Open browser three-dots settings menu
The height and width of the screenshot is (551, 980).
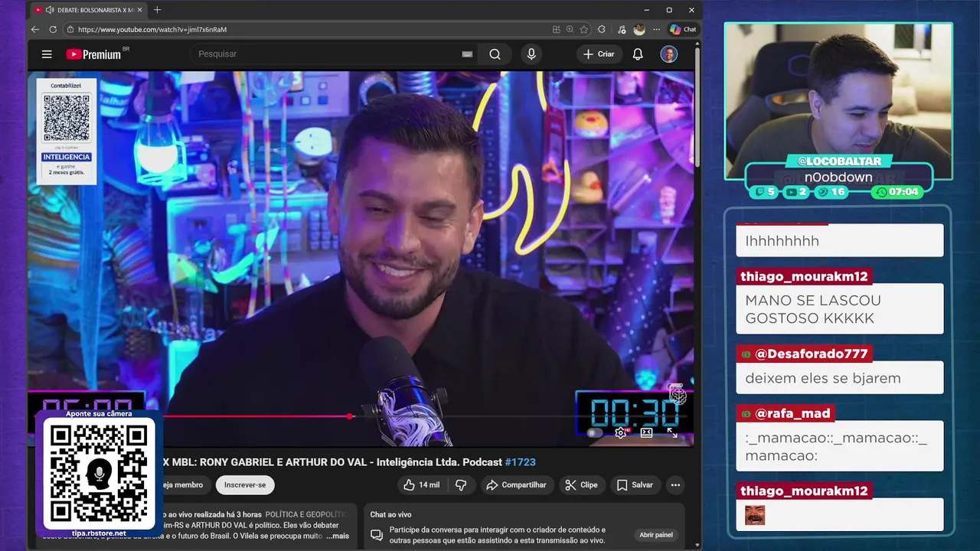pos(656,29)
